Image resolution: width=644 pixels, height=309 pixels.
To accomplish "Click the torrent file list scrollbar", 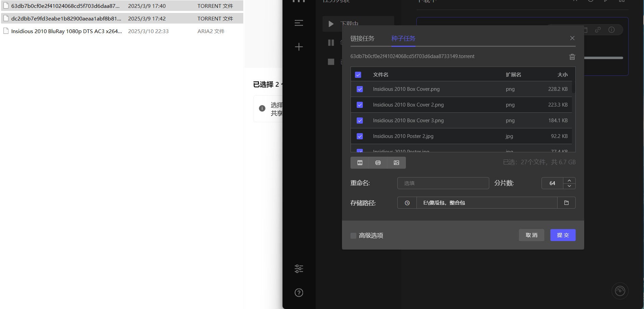I will pyautogui.click(x=574, y=87).
